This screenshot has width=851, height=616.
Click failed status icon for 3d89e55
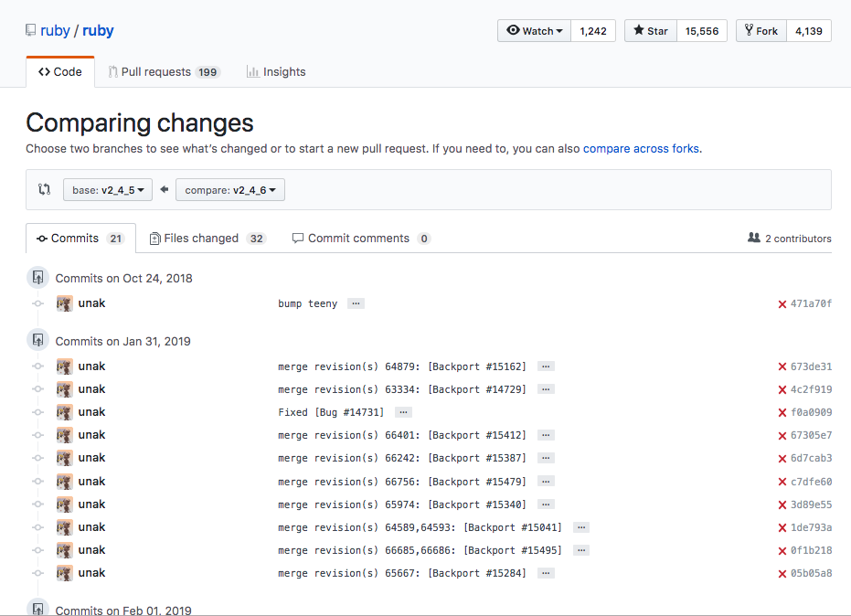(782, 504)
